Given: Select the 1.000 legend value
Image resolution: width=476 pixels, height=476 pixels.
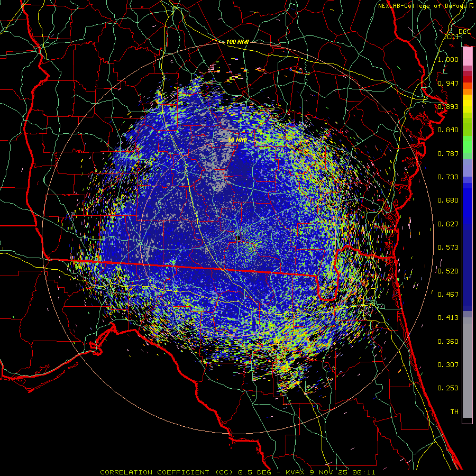Looking at the screenshot, I should pos(448,59).
